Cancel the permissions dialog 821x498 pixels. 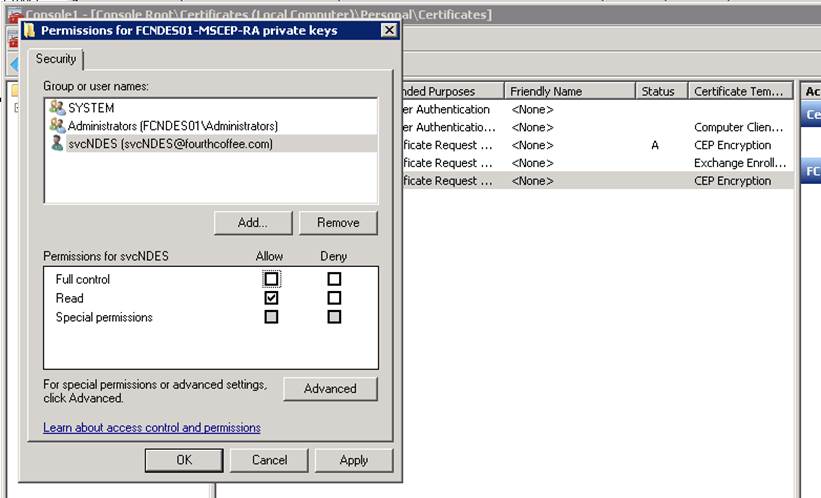(x=269, y=460)
